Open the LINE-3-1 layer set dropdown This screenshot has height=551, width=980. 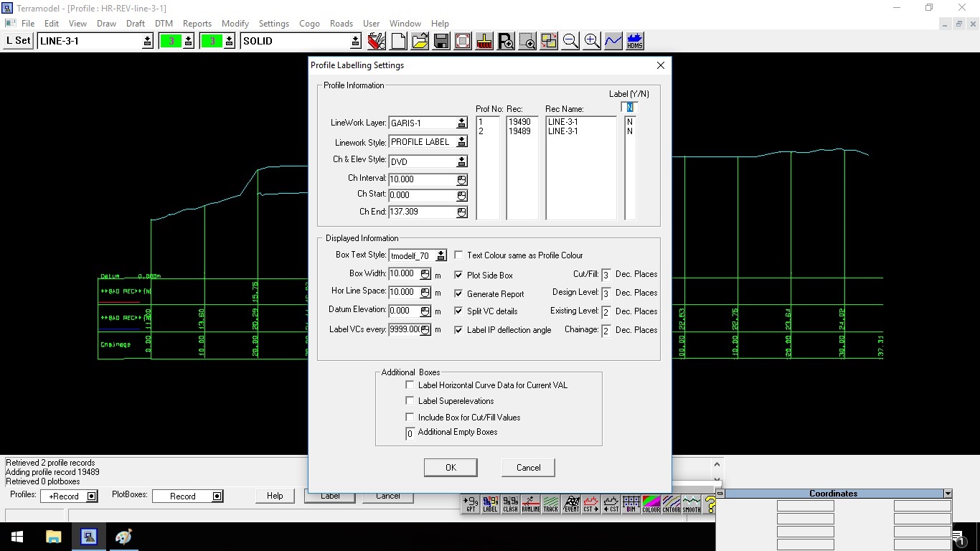coord(148,41)
